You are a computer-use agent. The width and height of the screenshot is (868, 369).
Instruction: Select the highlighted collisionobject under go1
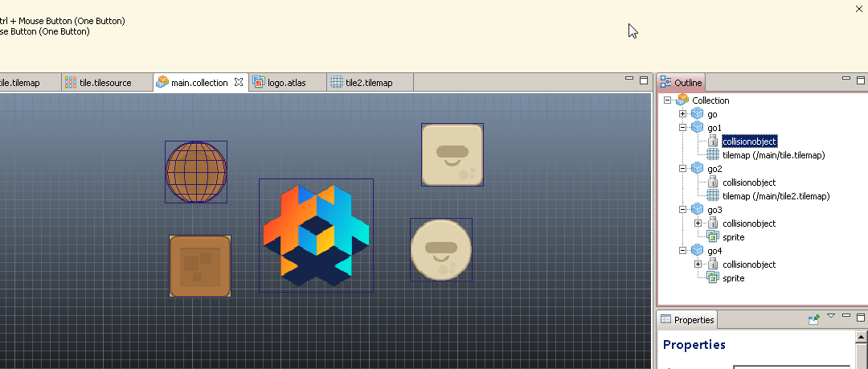(750, 141)
